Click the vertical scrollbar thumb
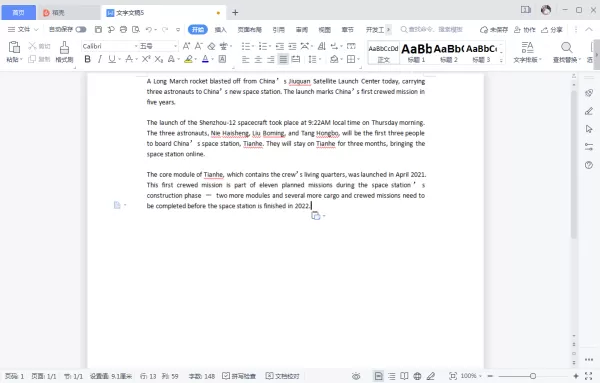The width and height of the screenshot is (600, 383). [573, 165]
